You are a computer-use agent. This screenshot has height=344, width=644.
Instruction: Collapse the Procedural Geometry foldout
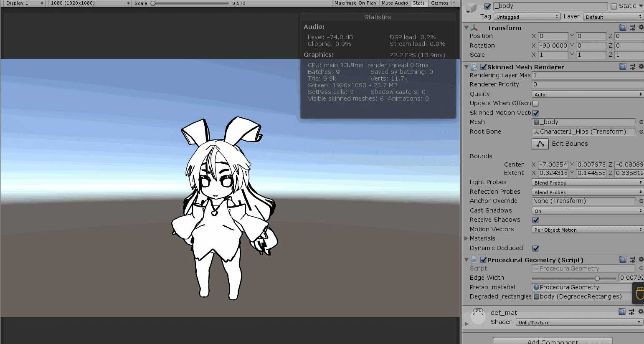click(467, 260)
